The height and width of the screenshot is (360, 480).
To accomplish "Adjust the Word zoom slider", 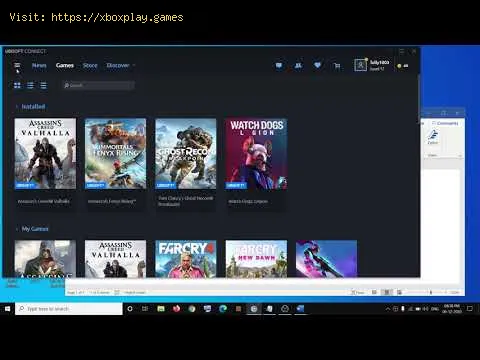I will point(430,292).
